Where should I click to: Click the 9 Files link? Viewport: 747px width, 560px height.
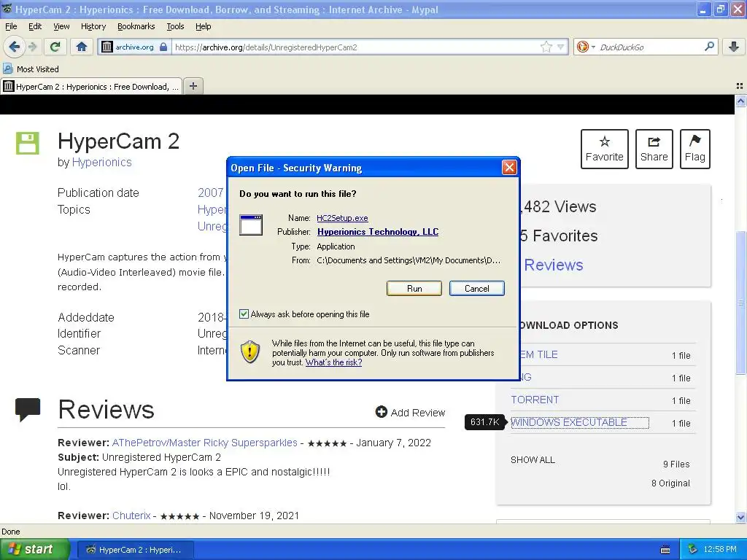point(676,464)
